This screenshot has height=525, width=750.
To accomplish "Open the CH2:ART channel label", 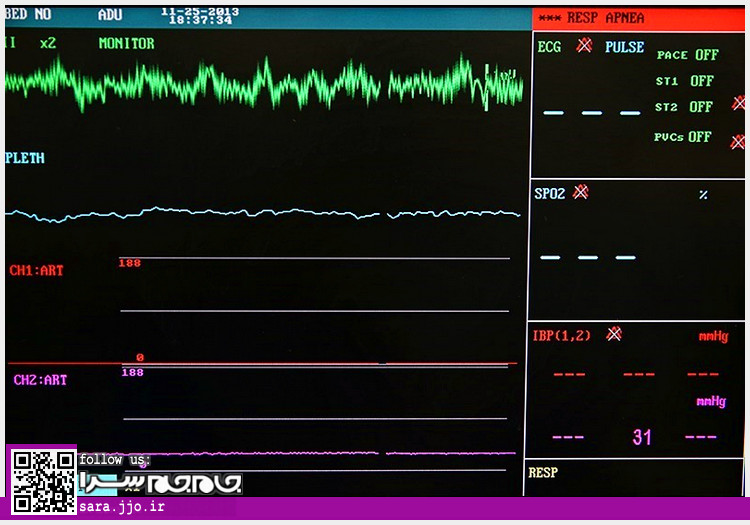I will (x=40, y=380).
